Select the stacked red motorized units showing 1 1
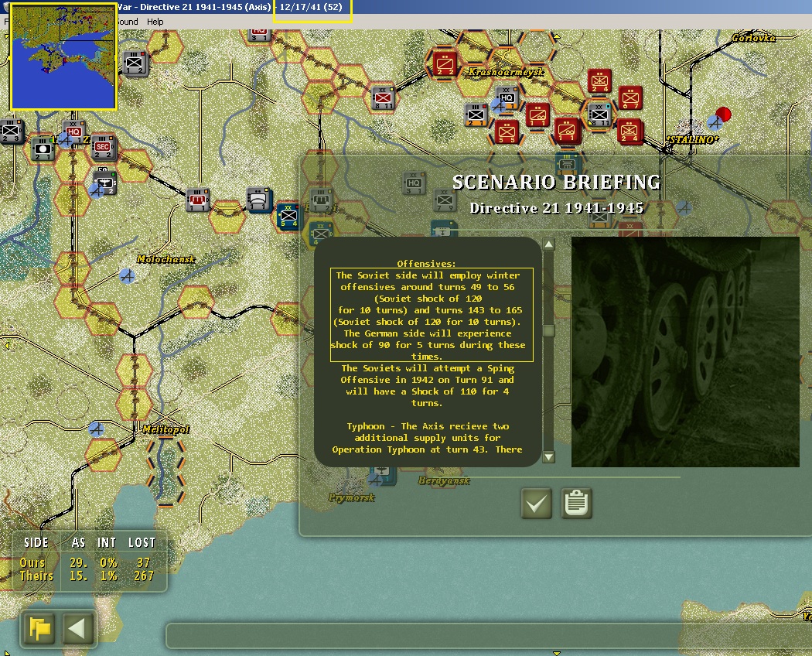 [567, 131]
